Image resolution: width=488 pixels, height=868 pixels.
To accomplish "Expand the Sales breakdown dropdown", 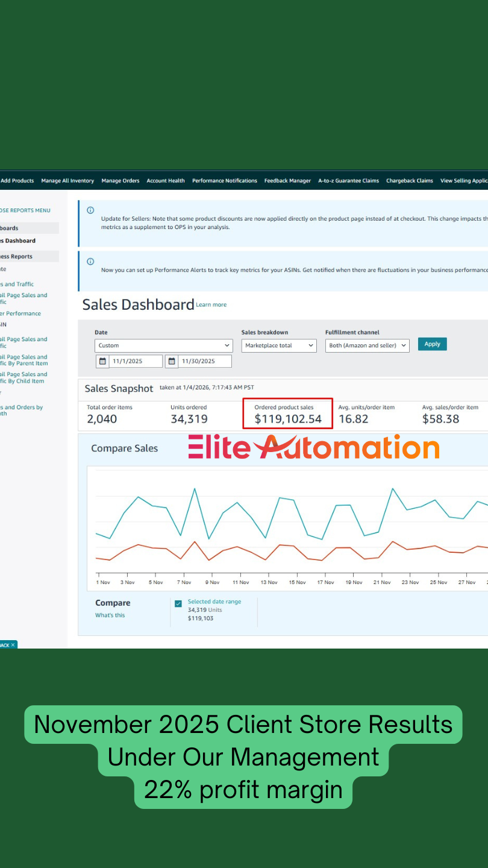I will point(279,345).
